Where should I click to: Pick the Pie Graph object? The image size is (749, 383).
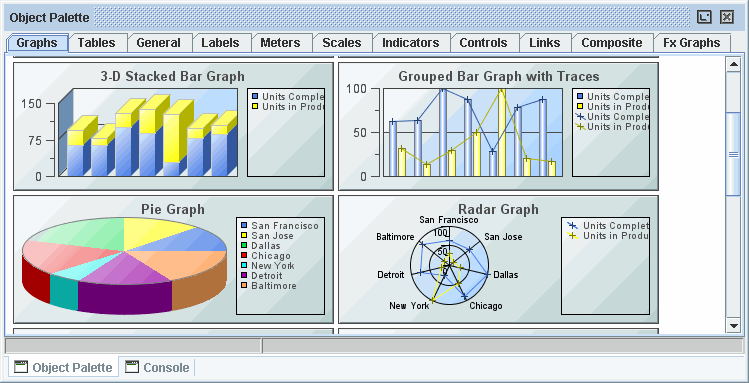coord(173,259)
